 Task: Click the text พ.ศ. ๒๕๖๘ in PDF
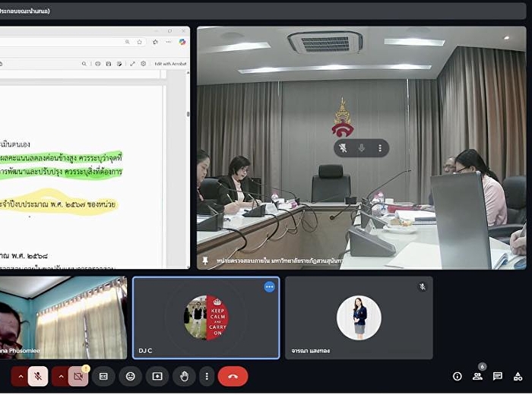tap(29, 256)
